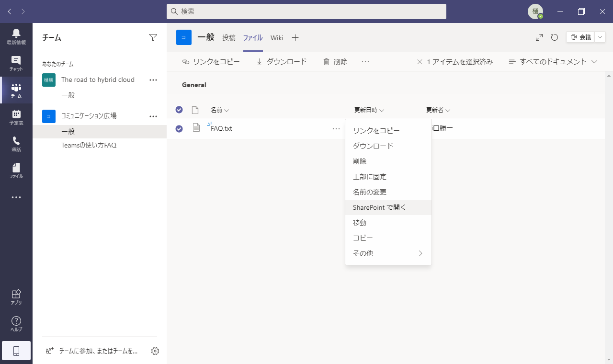Viewport: 613px width, 364px height.
Task: Open the すべてのドキュメント view dropdown
Action: coord(553,62)
